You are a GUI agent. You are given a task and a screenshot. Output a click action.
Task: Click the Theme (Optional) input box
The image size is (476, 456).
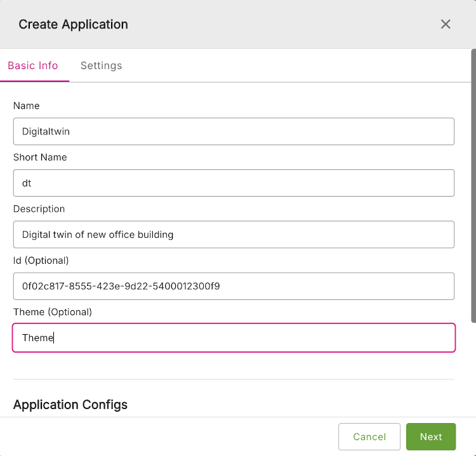(x=234, y=338)
